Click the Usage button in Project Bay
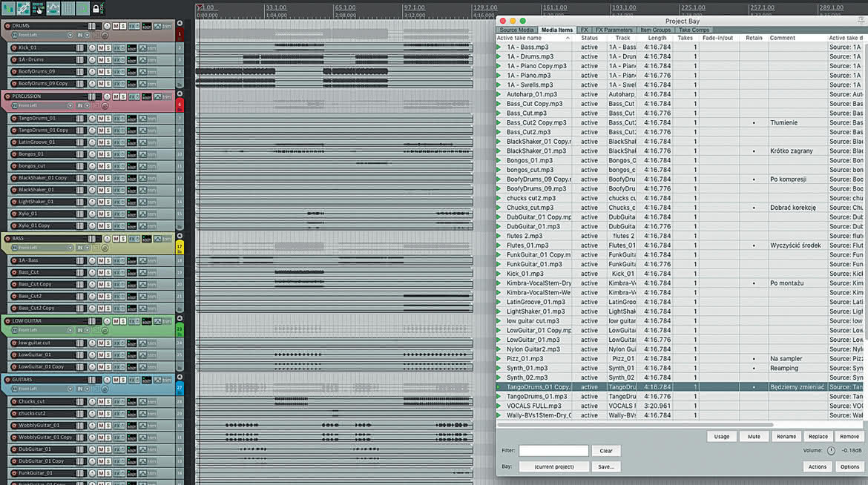868x485 pixels. [722, 436]
